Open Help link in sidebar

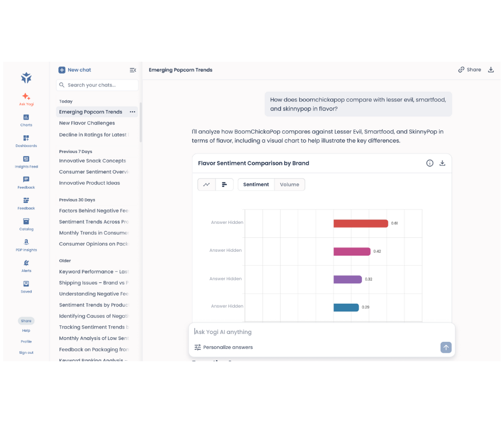tap(26, 331)
